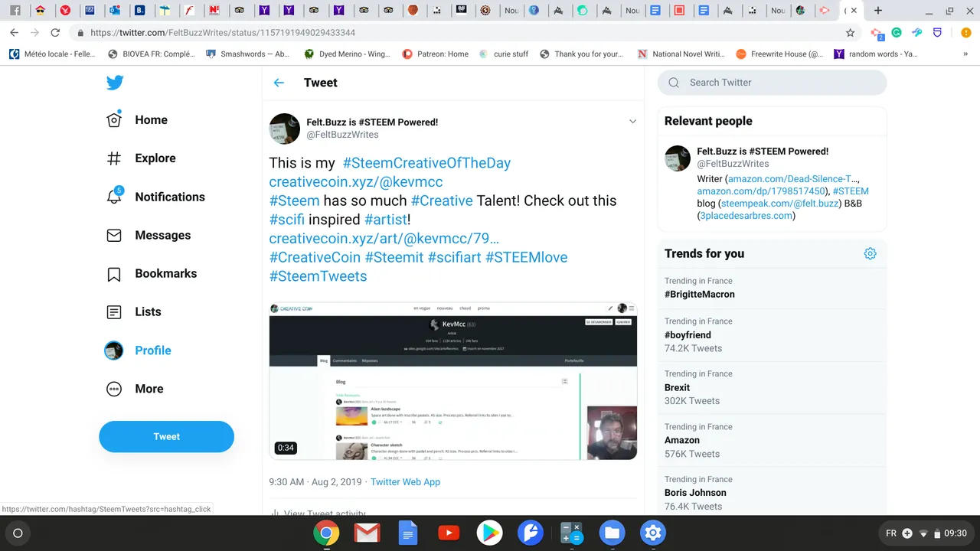Open Bookmarks in the sidebar
Viewport: 980px width, 551px height.
pos(152,273)
